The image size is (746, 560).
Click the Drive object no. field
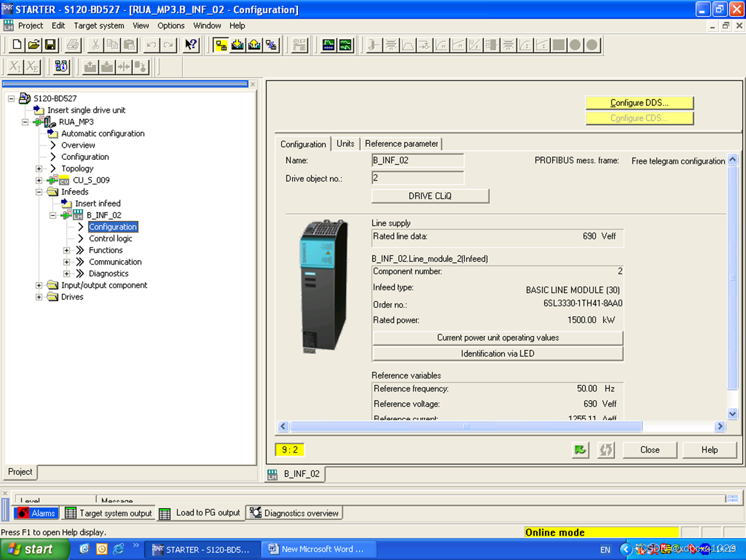pos(417,178)
